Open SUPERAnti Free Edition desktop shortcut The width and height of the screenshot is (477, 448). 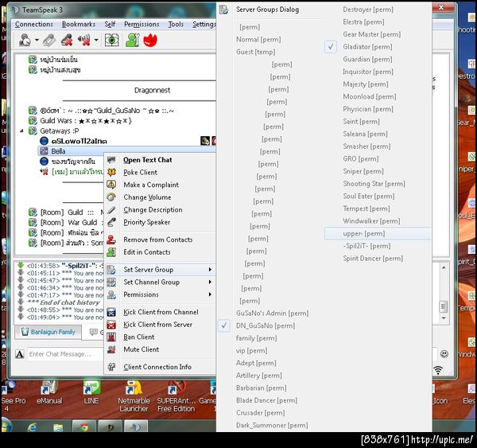click(x=176, y=396)
